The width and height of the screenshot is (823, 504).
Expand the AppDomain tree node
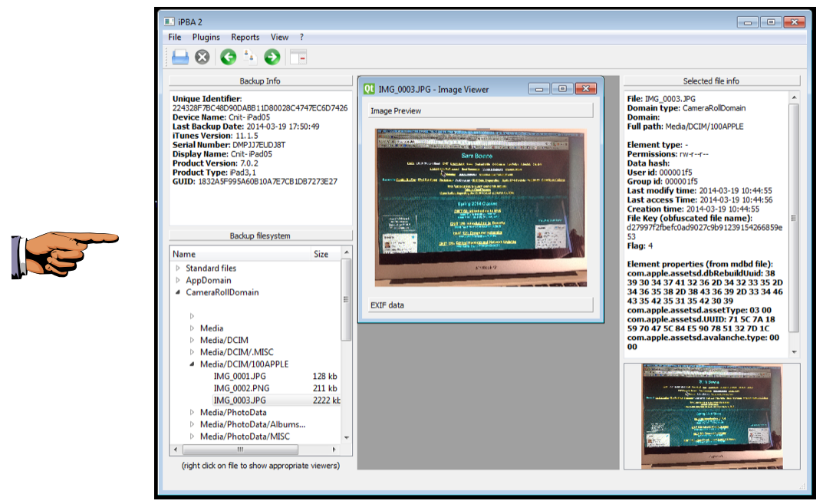pyautogui.click(x=178, y=281)
